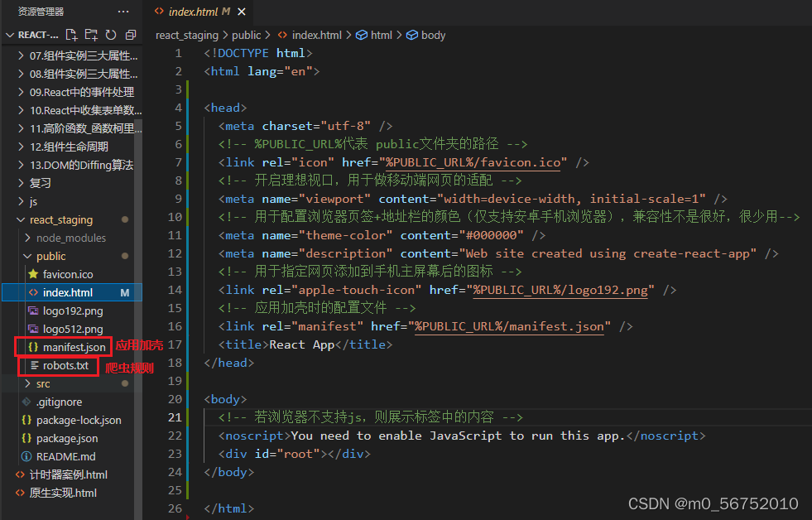Expand the 08.组件实例三大属性 folder
This screenshot has height=520, width=812.
pyautogui.click(x=21, y=74)
